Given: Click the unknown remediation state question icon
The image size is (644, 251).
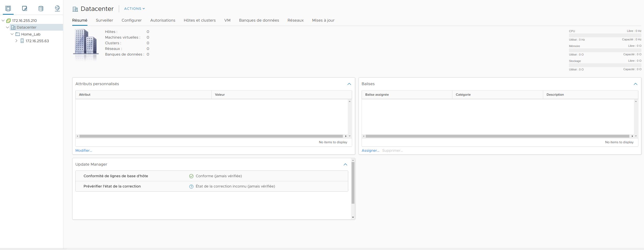Looking at the screenshot, I should (191, 186).
